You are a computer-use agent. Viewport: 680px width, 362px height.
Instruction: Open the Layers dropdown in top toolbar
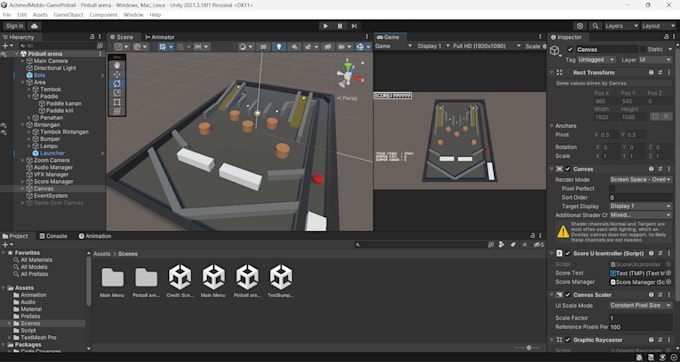click(621, 26)
